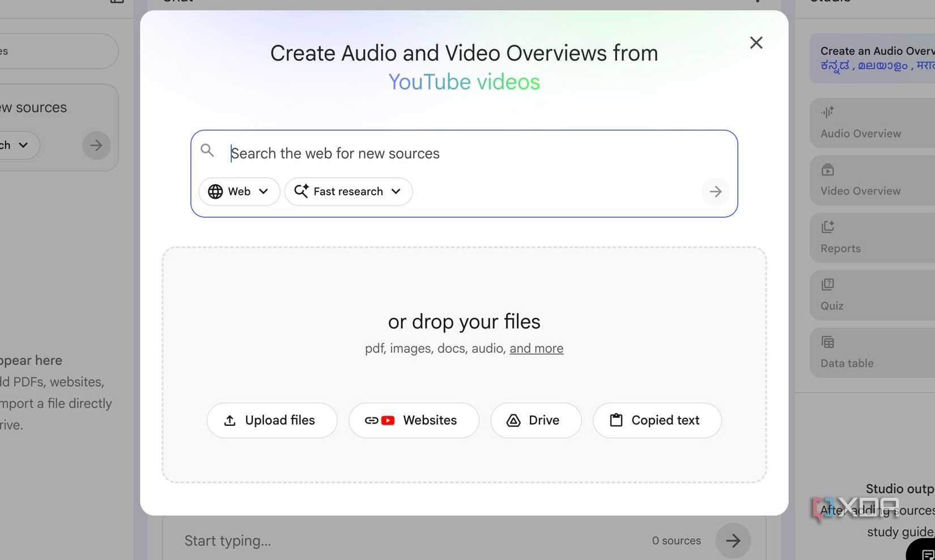Click the '0 sources' counter in the chat box
The width and height of the screenshot is (935, 560).
point(677,541)
